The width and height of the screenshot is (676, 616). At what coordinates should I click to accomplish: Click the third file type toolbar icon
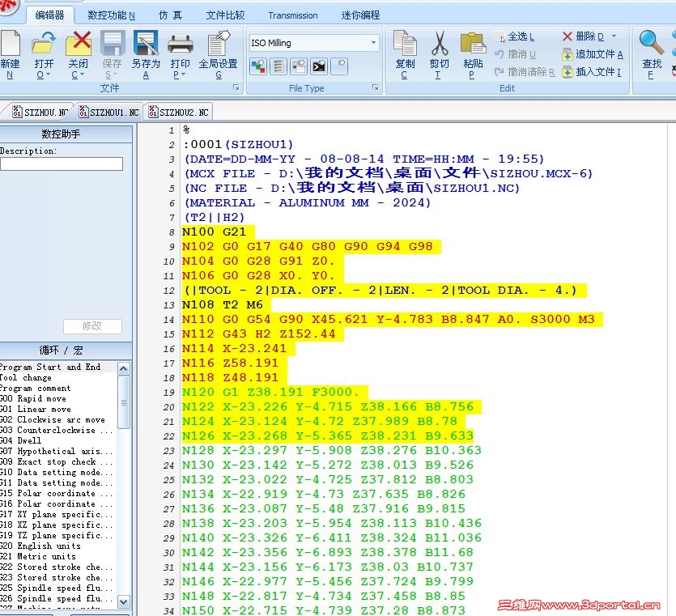click(x=299, y=66)
